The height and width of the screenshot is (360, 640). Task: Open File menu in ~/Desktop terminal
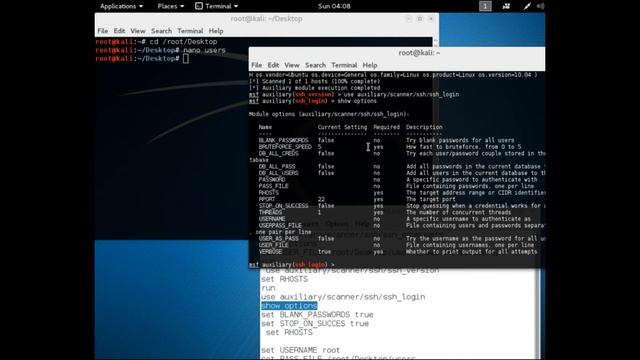(102, 31)
